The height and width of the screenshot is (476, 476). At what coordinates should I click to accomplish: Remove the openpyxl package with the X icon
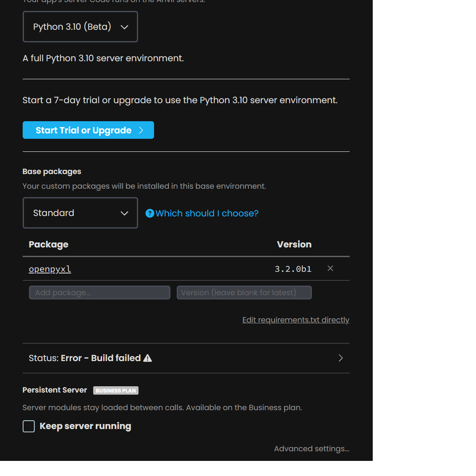pyautogui.click(x=330, y=268)
